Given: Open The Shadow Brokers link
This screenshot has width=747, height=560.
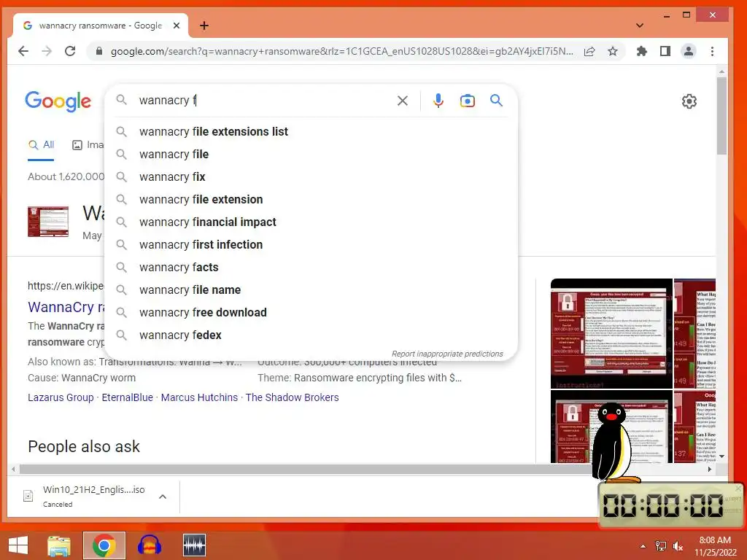Looking at the screenshot, I should tap(292, 397).
